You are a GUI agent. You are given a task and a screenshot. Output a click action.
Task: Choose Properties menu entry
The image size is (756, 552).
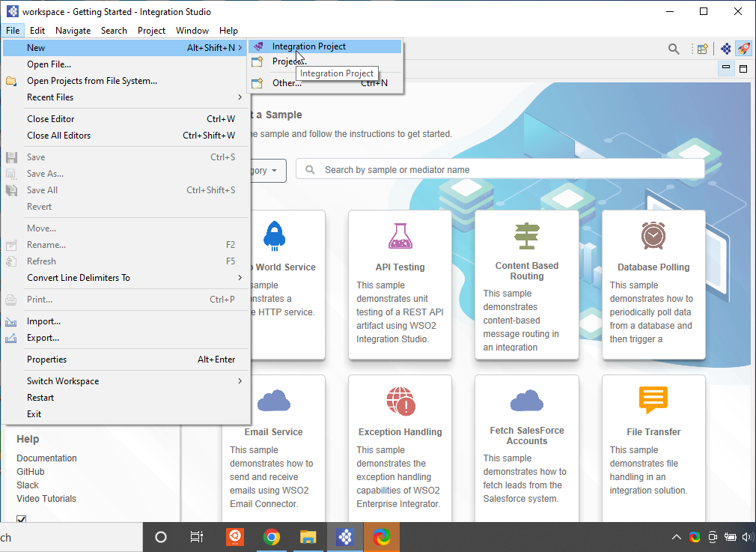point(126,360)
